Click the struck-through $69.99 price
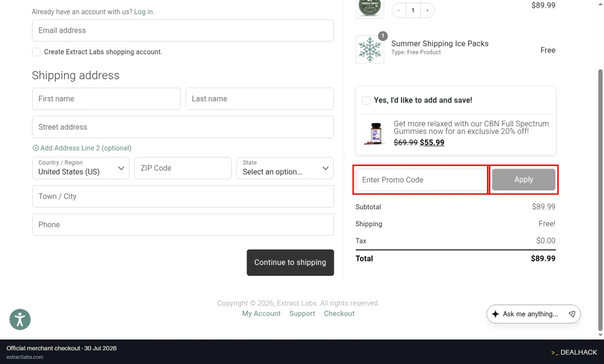604x364 pixels. pos(406,142)
